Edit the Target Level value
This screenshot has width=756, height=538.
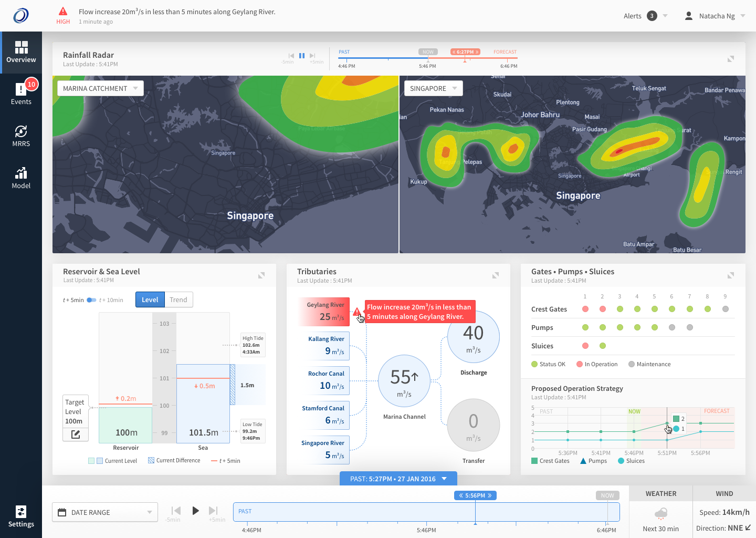click(76, 434)
